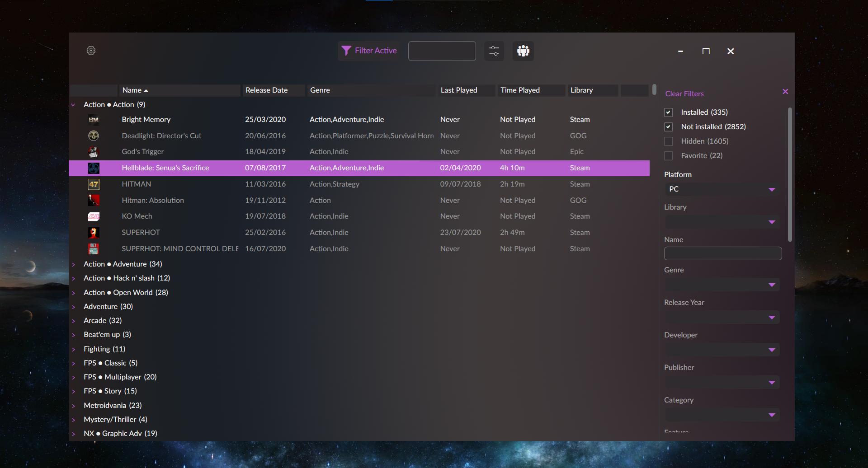Click the Filter Active button label
Viewport: 868px width, 468px height.
376,51
